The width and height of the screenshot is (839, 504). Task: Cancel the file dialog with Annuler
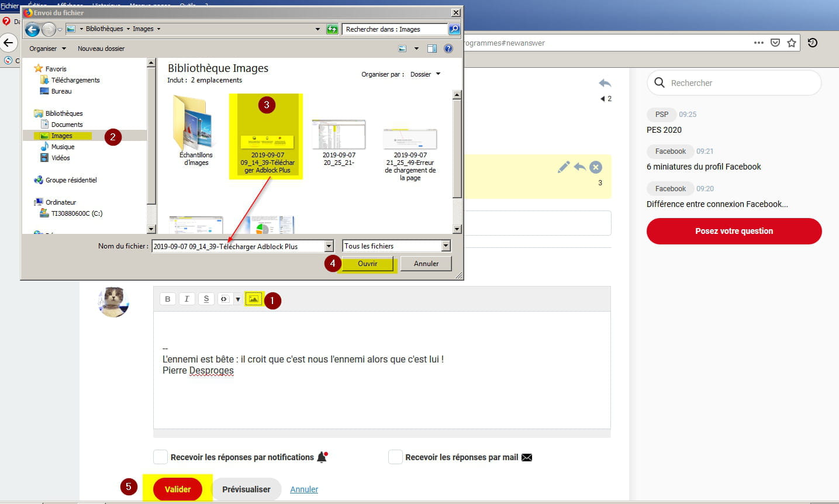point(426,264)
